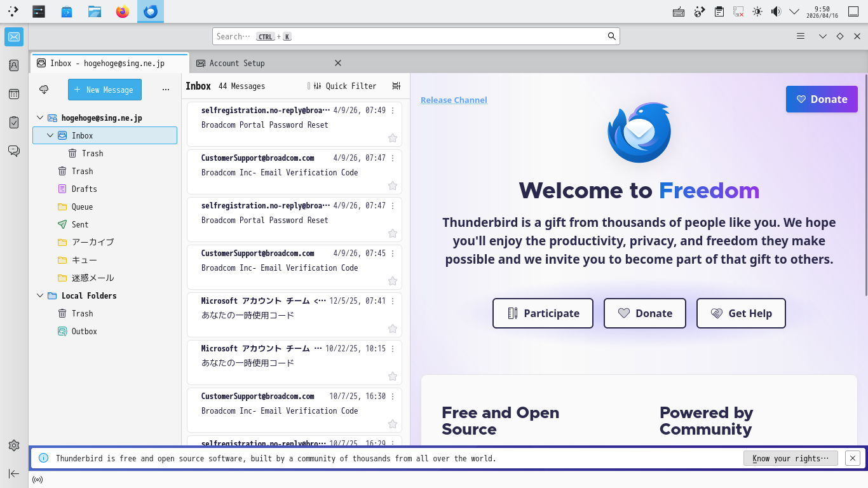
Task: Open the Calendar space
Action: coord(14,94)
